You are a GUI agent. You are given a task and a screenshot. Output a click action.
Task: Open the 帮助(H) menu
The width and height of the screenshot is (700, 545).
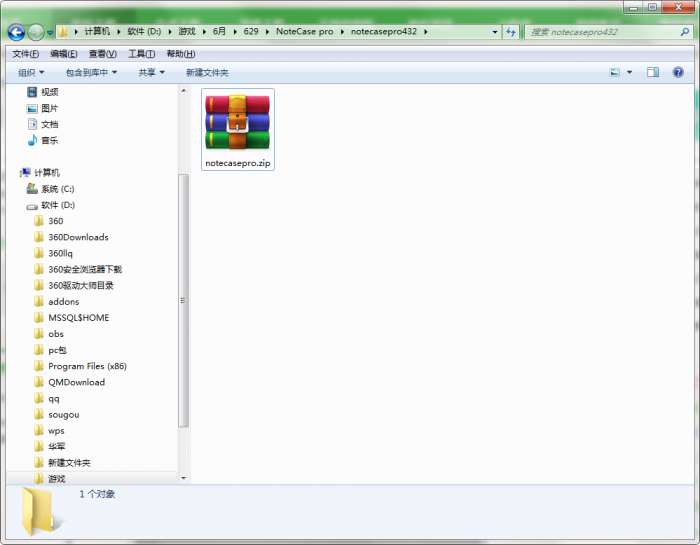click(181, 54)
